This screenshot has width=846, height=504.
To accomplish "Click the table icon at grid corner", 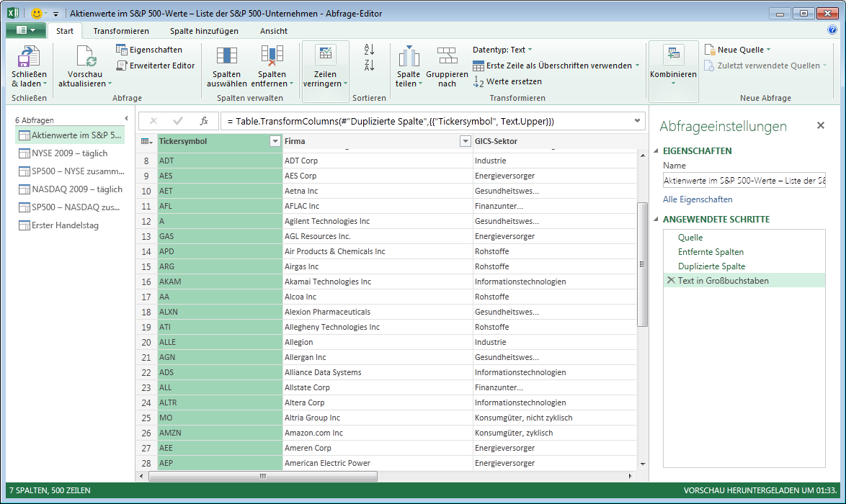I will click(x=146, y=141).
